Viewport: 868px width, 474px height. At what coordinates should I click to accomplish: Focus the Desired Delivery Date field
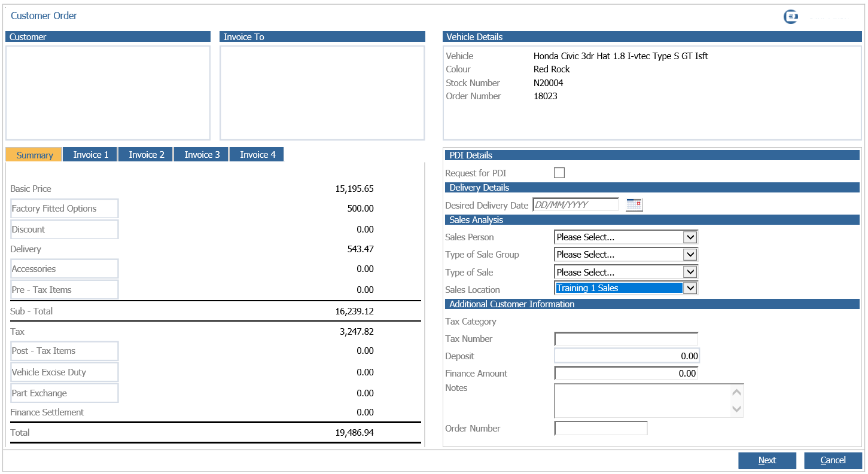[x=575, y=204]
